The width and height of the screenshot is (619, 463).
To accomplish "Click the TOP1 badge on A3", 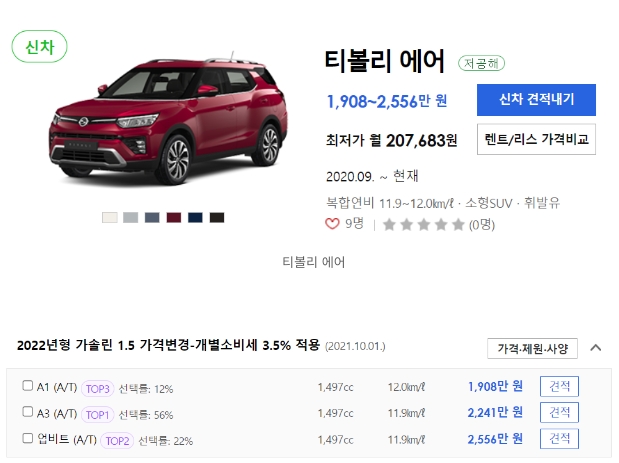I will click(x=98, y=415).
